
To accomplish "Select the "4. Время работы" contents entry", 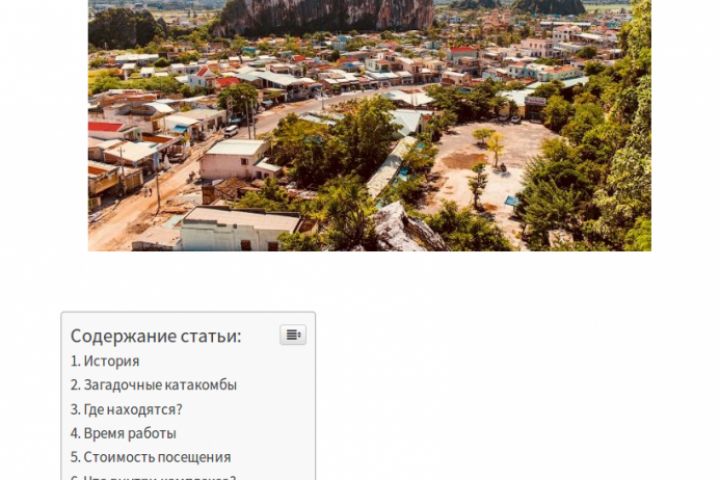I will click(123, 433).
